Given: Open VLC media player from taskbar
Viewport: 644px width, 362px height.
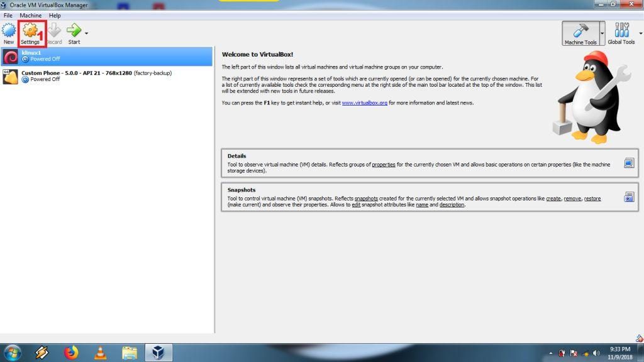Looking at the screenshot, I should [x=100, y=353].
